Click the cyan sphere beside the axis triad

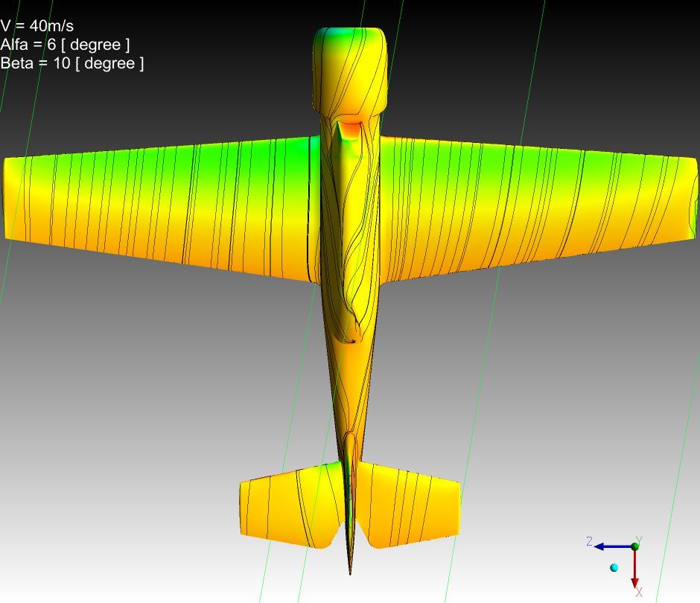click(614, 567)
